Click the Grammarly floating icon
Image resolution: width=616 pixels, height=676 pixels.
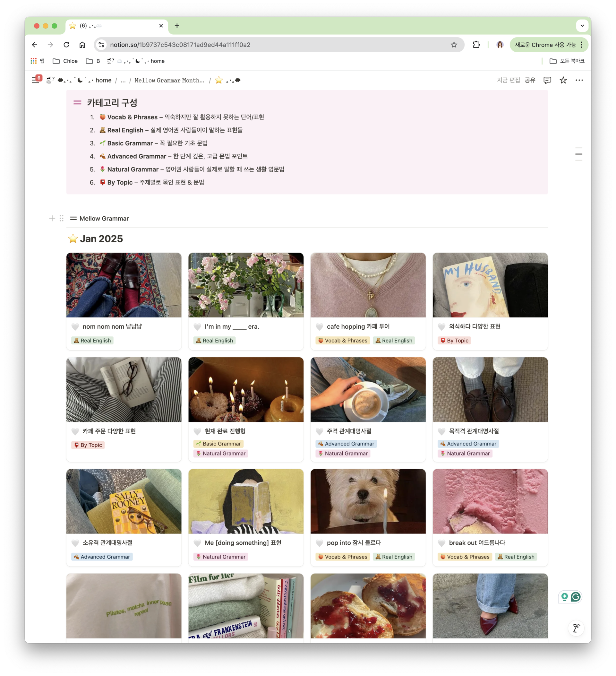tap(576, 596)
